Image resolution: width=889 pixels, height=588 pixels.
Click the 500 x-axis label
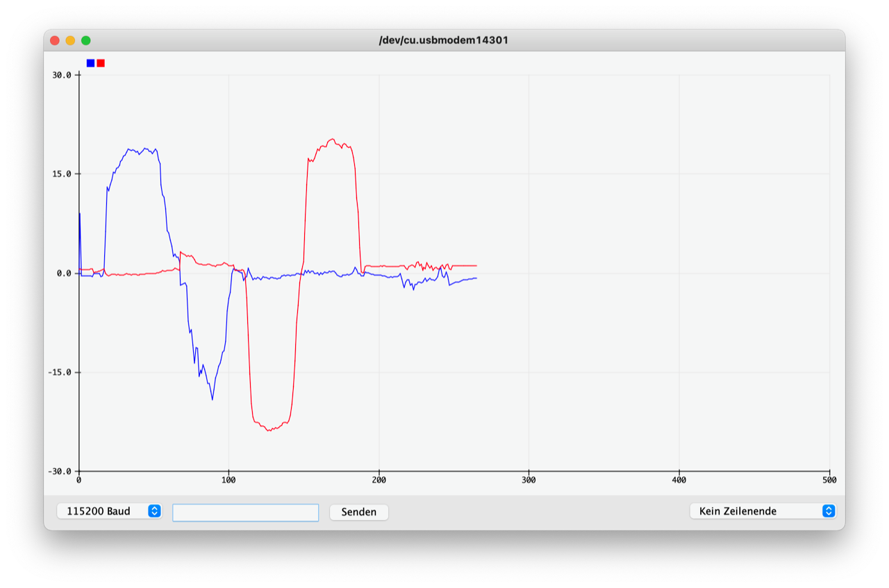(829, 480)
